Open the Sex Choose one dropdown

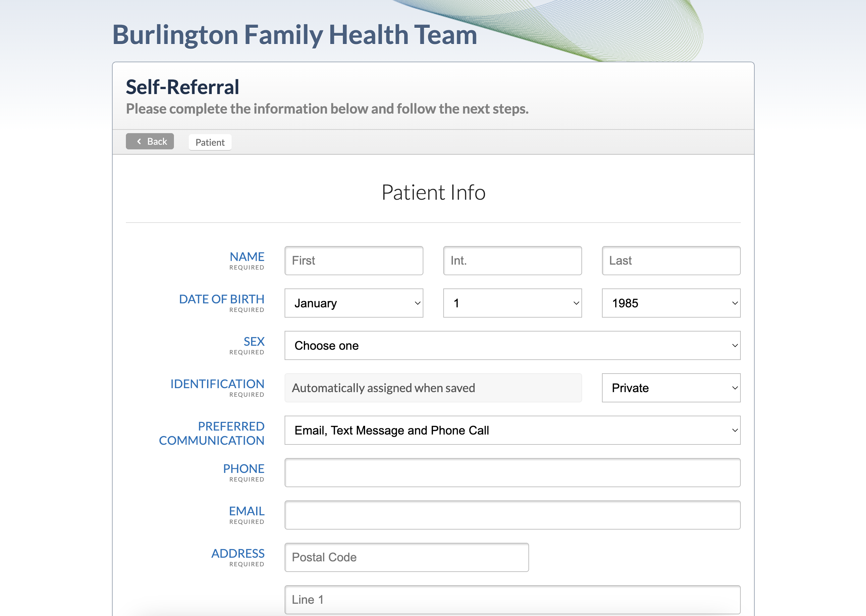(x=512, y=345)
